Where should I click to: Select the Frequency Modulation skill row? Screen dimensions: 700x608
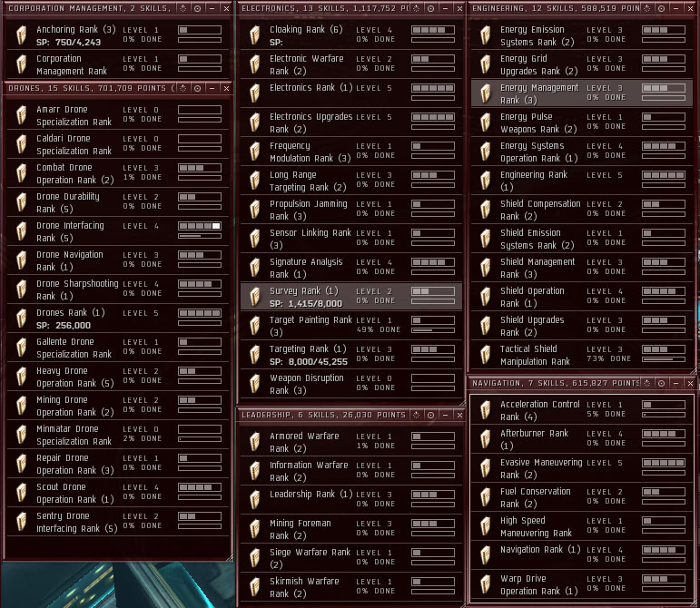click(x=351, y=152)
